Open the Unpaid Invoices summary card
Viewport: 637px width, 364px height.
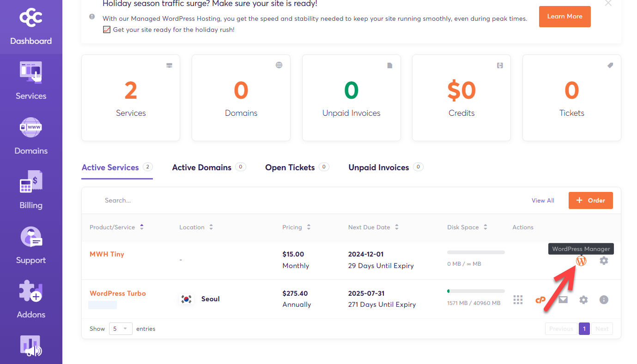(352, 98)
